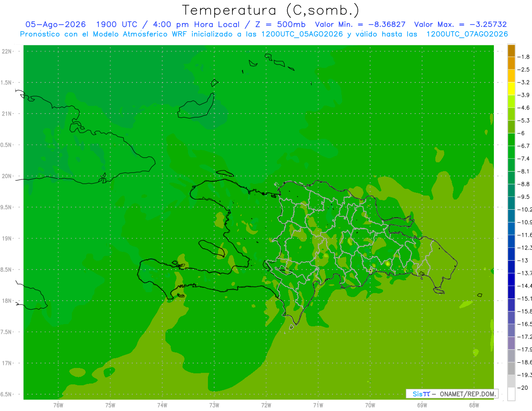Click the "-1.8" color bar label
532x411 pixels.
coord(524,57)
